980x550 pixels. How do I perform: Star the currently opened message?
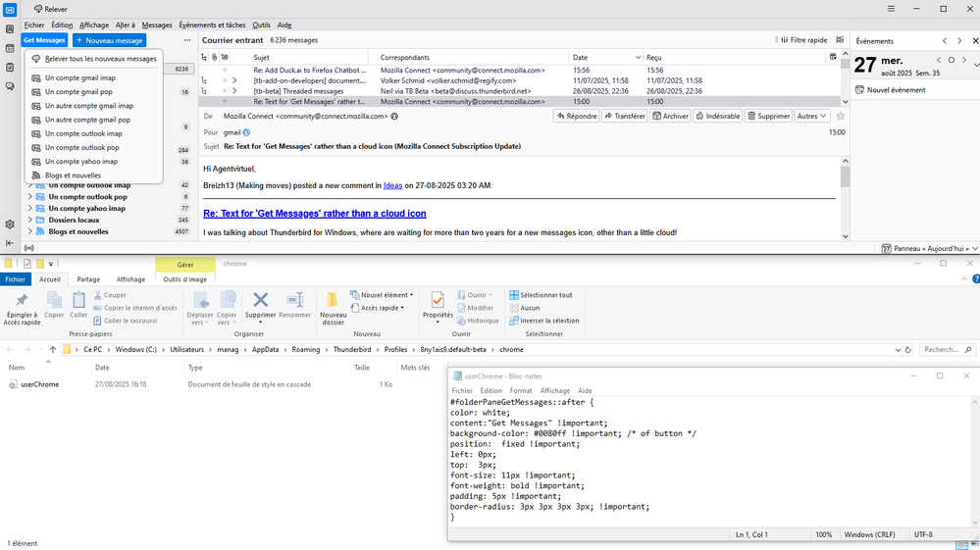tap(841, 116)
